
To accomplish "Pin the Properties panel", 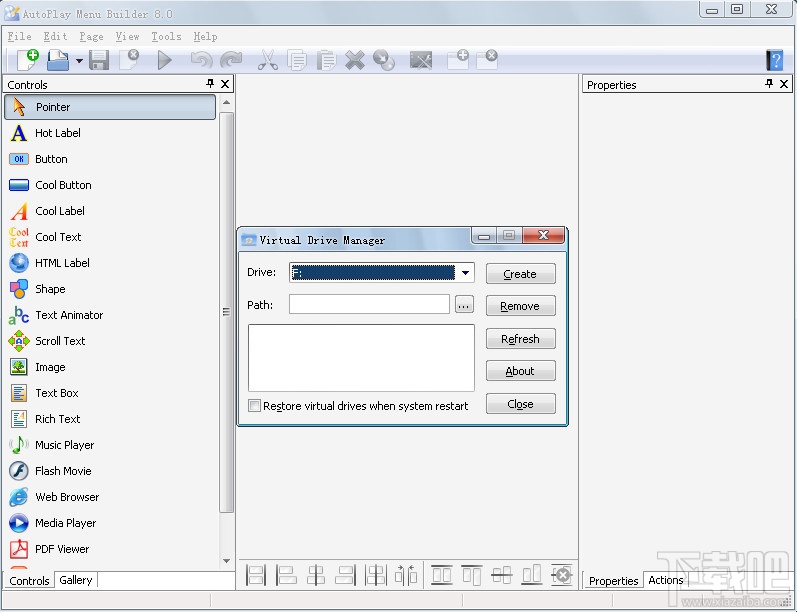I will click(769, 83).
